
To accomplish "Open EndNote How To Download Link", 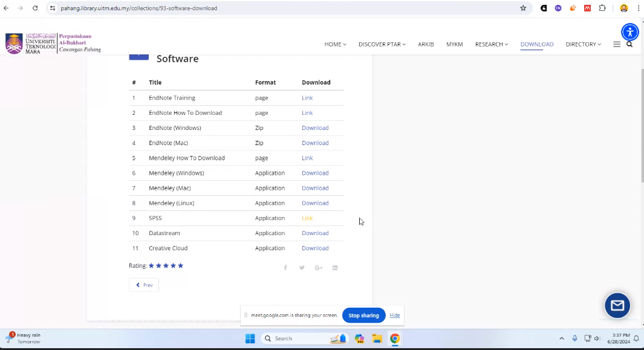I will pos(307,113).
